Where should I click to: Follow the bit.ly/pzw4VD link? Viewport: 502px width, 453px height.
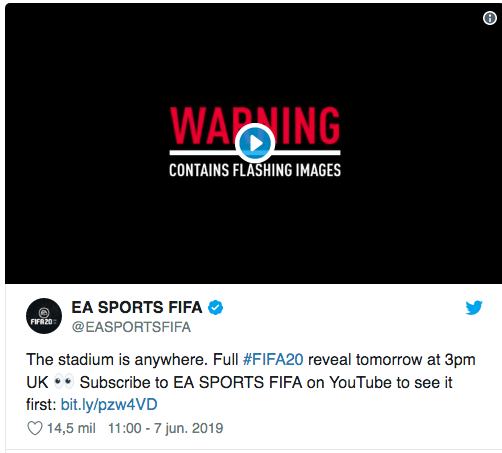(x=109, y=405)
